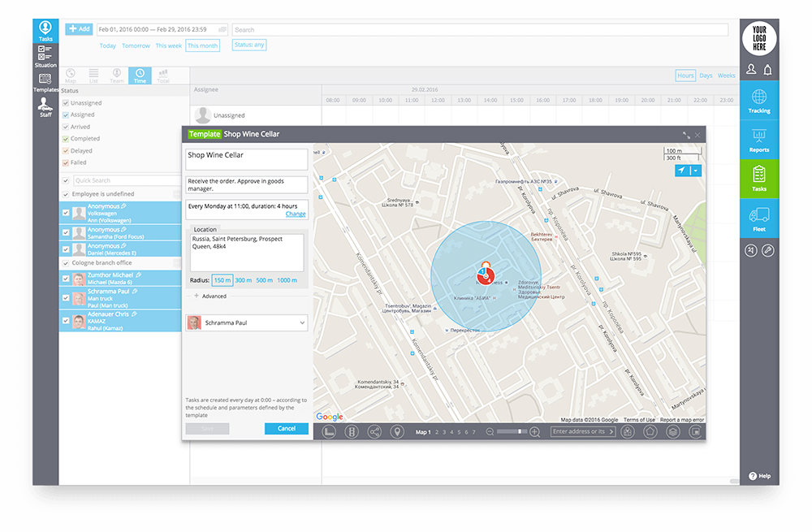Switch to the List view tab
Screen dimensions: 812x532
tap(93, 76)
